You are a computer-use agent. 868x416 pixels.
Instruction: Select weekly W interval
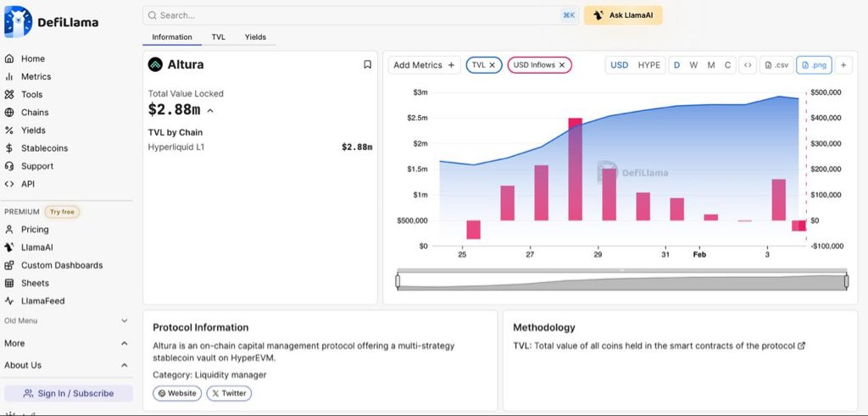[693, 64]
